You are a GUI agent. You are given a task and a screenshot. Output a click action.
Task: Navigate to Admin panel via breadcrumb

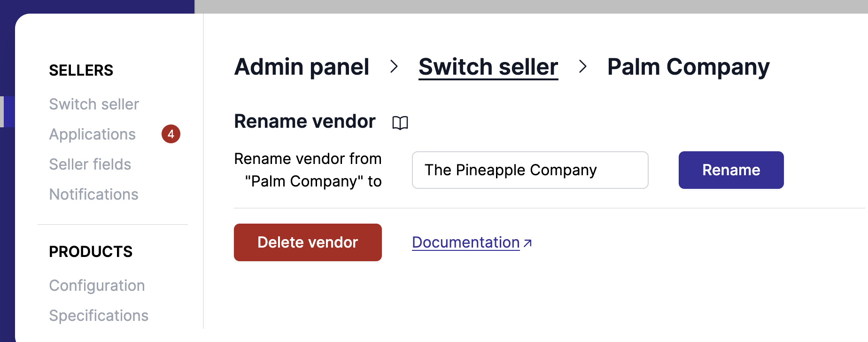click(302, 67)
